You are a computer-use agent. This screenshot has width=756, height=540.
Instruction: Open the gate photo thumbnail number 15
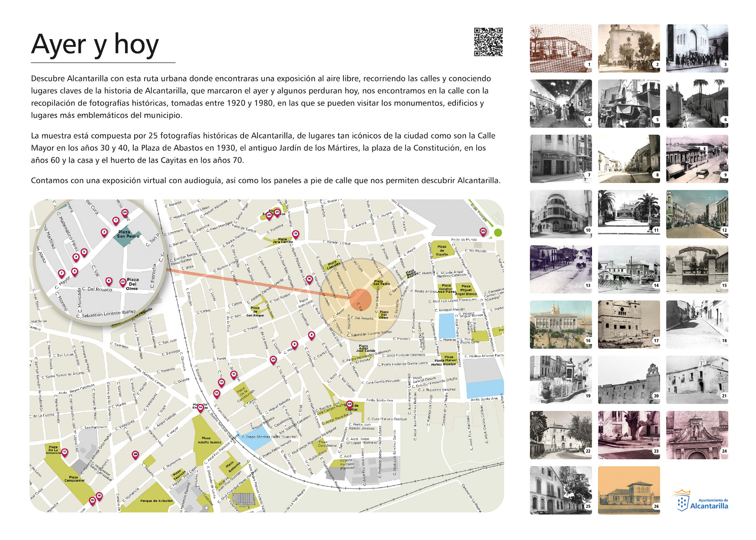click(x=697, y=269)
